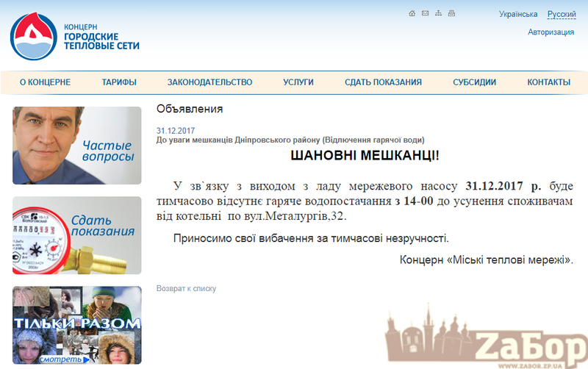This screenshot has height=369, width=588.
Task: Switch language to Українська
Action: point(518,14)
